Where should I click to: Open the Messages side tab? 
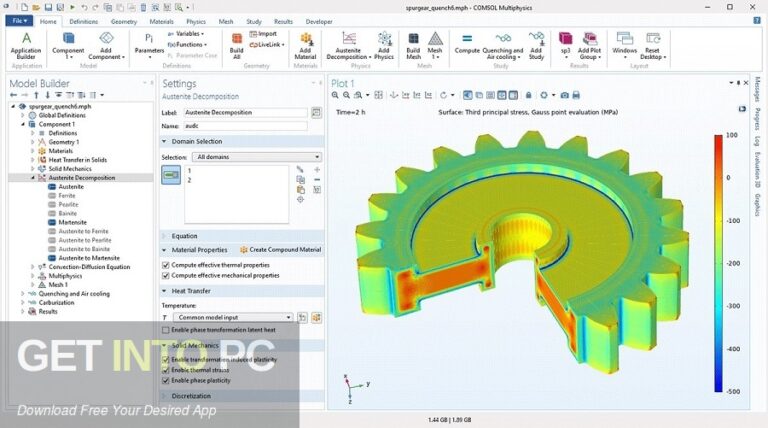[x=757, y=89]
